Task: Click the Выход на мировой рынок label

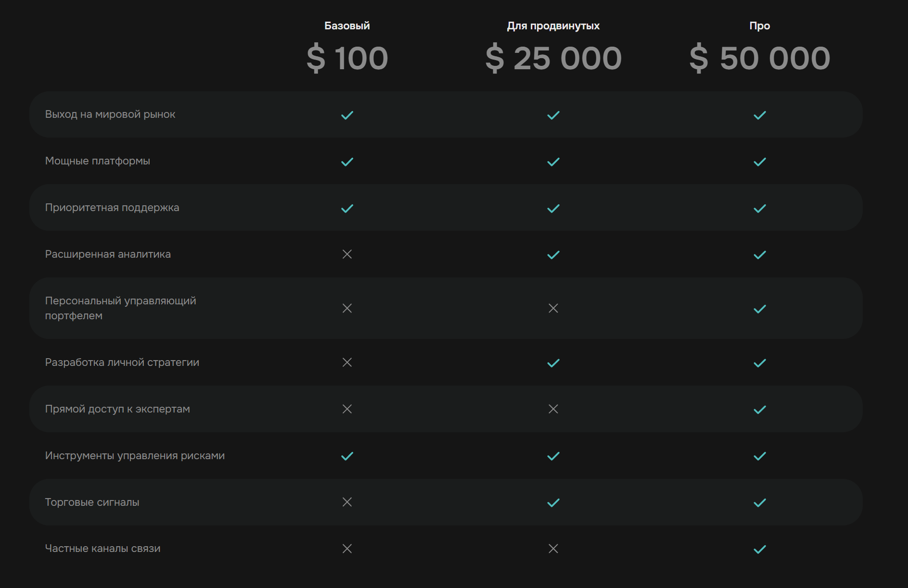Action: point(110,114)
